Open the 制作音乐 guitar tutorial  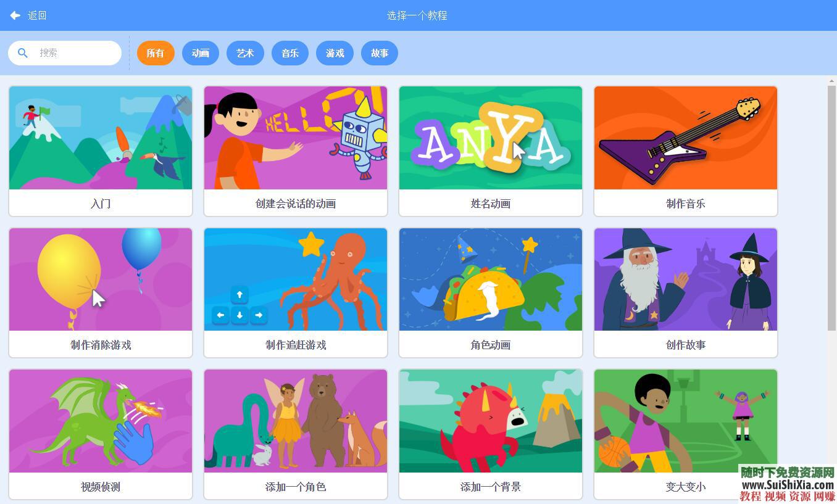point(686,151)
